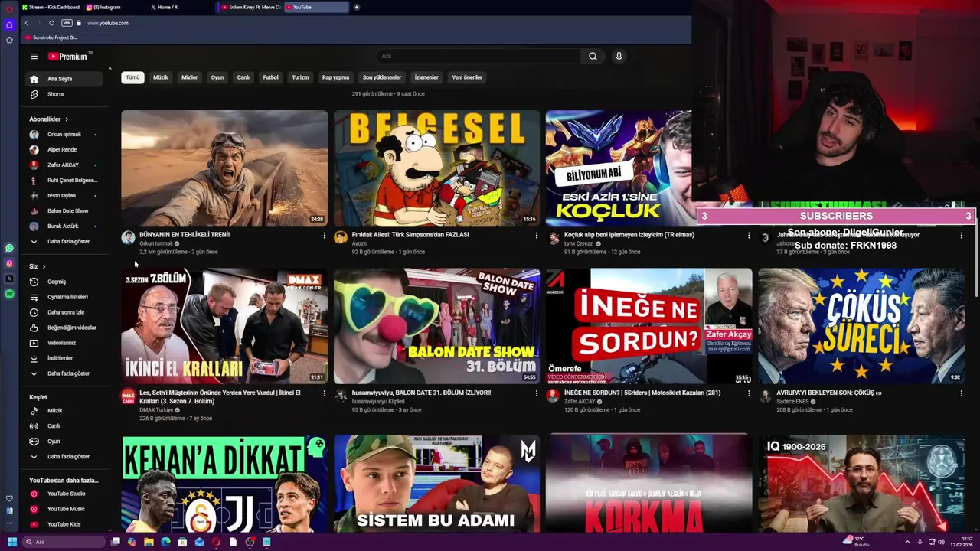The height and width of the screenshot is (551, 980).
Task: Open options menu for İkinci El Kralları video
Action: (324, 393)
